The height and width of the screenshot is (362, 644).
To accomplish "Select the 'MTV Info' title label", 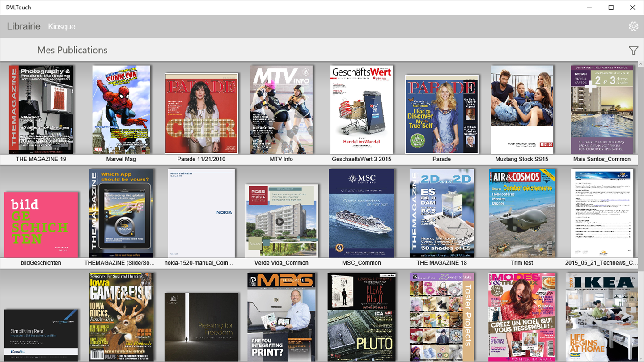I will tap(281, 159).
